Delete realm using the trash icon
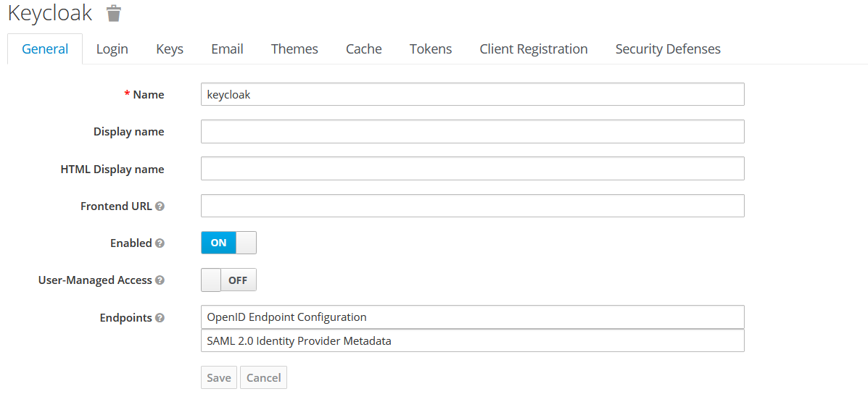 [x=113, y=13]
